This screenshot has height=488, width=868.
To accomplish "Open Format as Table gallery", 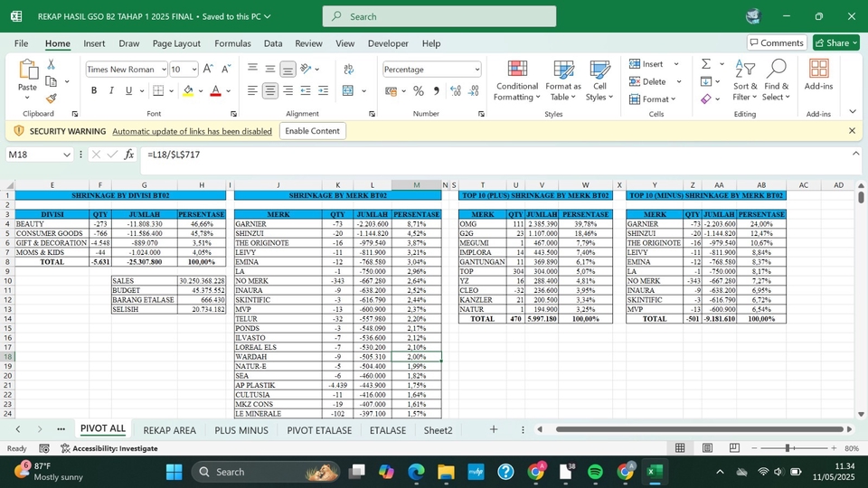I will click(x=563, y=80).
